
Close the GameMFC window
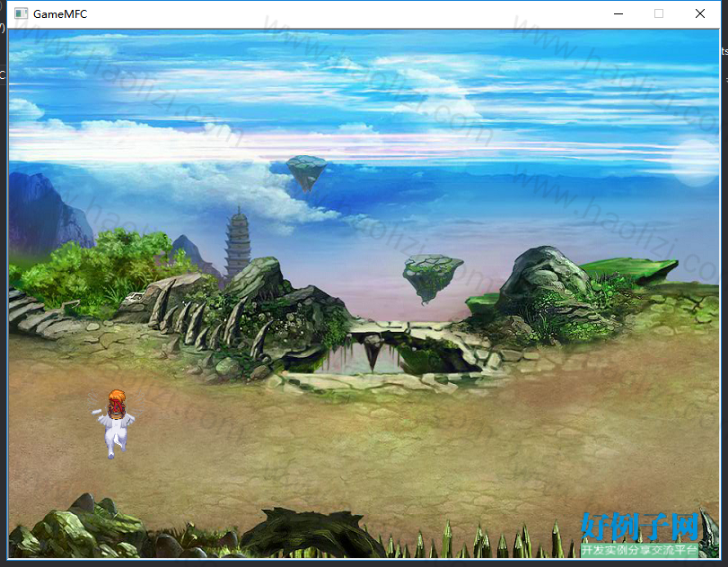699,14
